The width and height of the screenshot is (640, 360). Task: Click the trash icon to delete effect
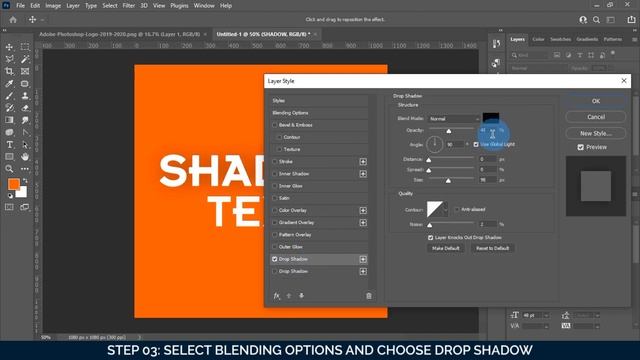click(369, 296)
